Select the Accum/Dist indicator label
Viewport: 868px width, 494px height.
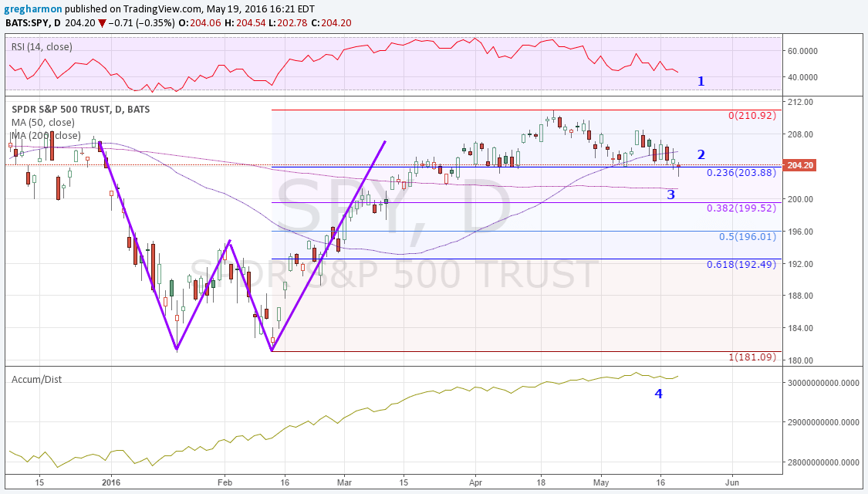pyautogui.click(x=36, y=380)
